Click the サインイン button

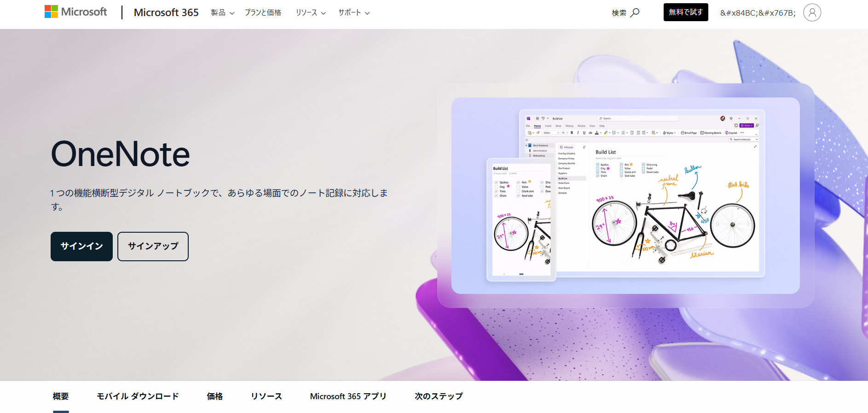pyautogui.click(x=81, y=247)
